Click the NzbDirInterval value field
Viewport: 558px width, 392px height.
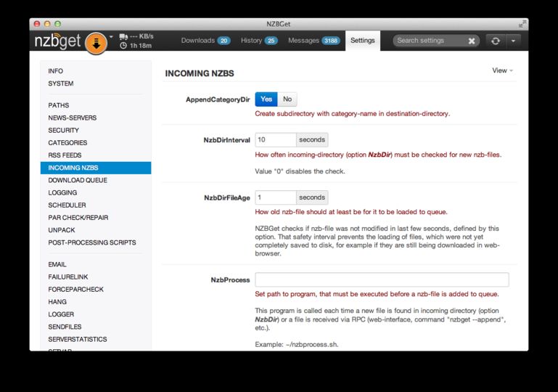276,140
